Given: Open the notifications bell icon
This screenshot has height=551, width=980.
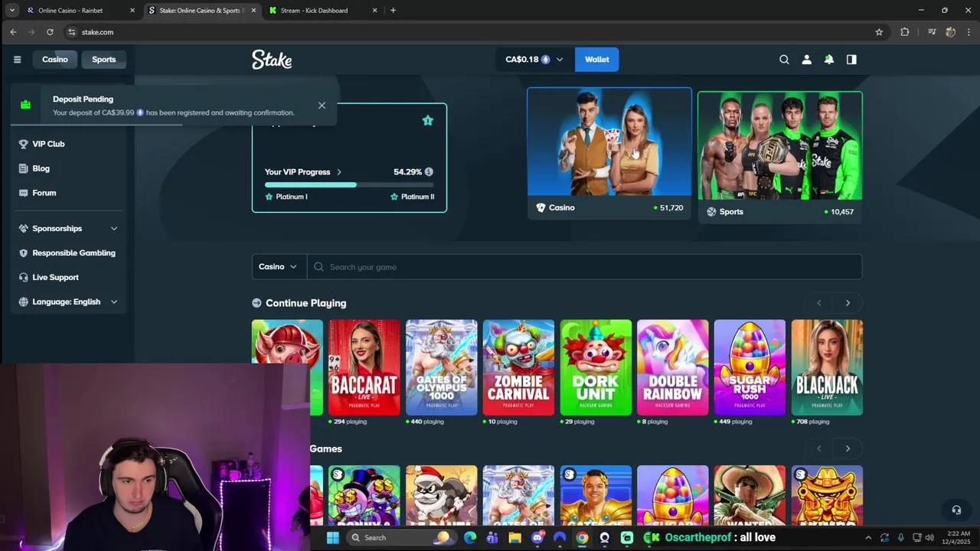Looking at the screenshot, I should pyautogui.click(x=828, y=59).
